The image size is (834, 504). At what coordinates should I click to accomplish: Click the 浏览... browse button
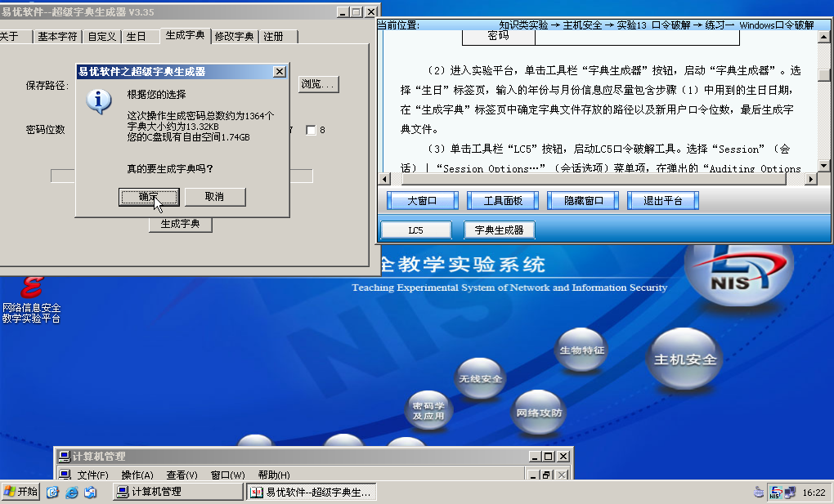pyautogui.click(x=318, y=84)
